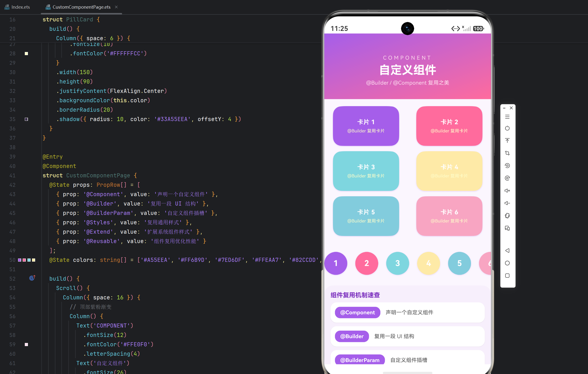The width and height of the screenshot is (588, 374).
Task: Click line number 45 in the gutter
Action: (13, 213)
